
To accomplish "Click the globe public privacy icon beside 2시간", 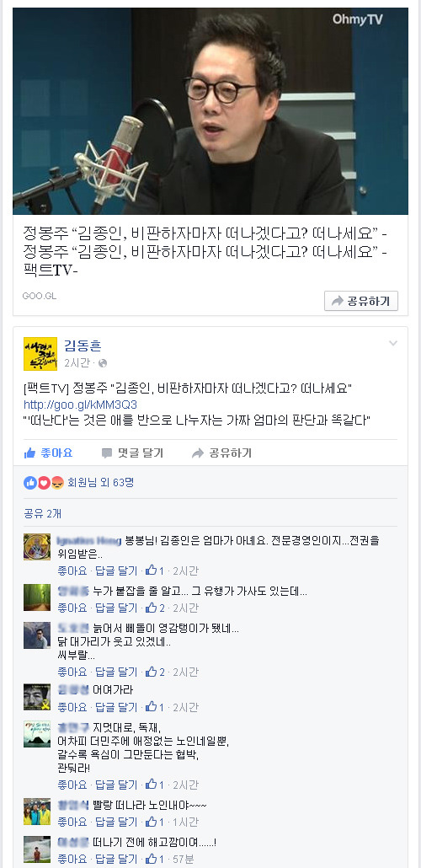I will (x=103, y=363).
